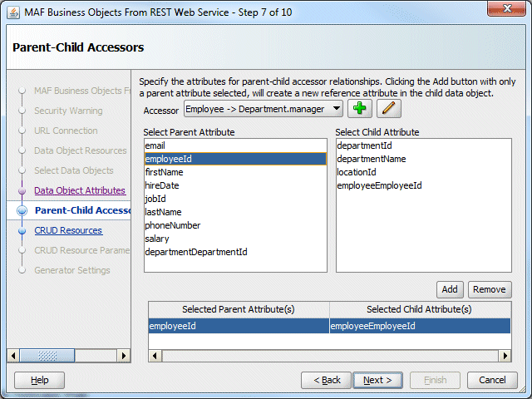Click left arrow of sidebar scrollbar
Viewport: 532px width, 399px height.
click(13, 356)
